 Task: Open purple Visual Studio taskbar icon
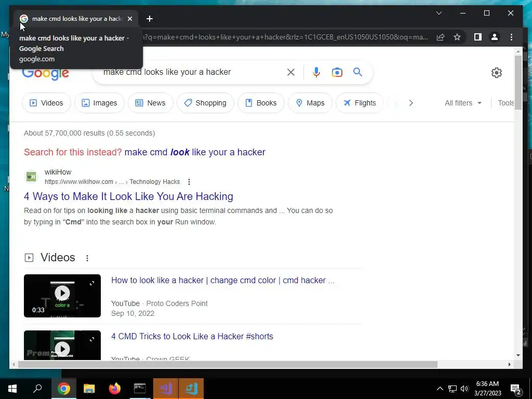(166, 389)
